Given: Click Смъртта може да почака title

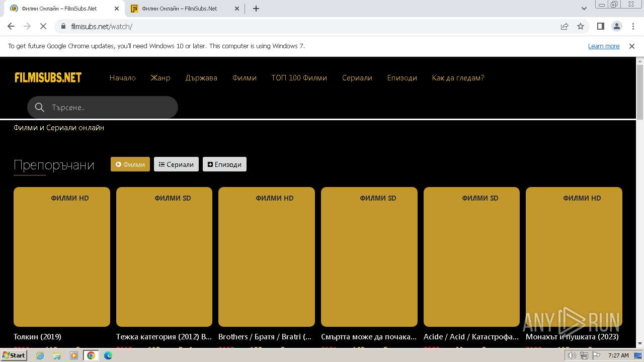Looking at the screenshot, I should [369, 337].
